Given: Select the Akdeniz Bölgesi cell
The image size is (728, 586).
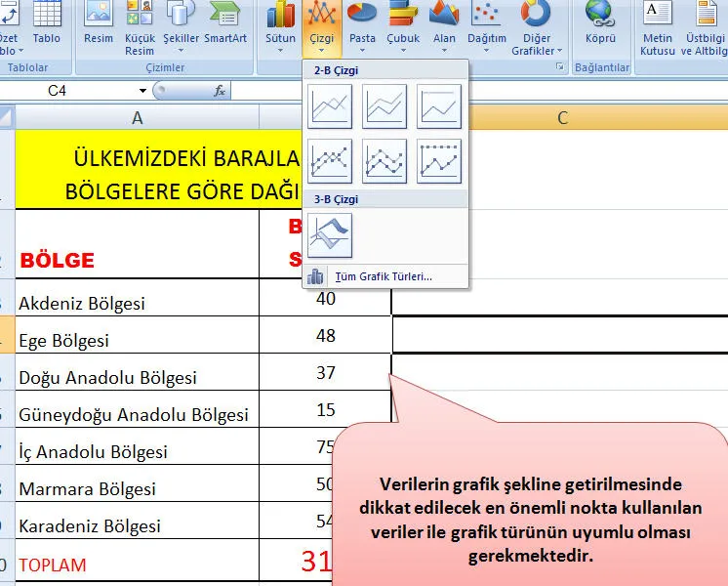Looking at the screenshot, I should click(137, 303).
